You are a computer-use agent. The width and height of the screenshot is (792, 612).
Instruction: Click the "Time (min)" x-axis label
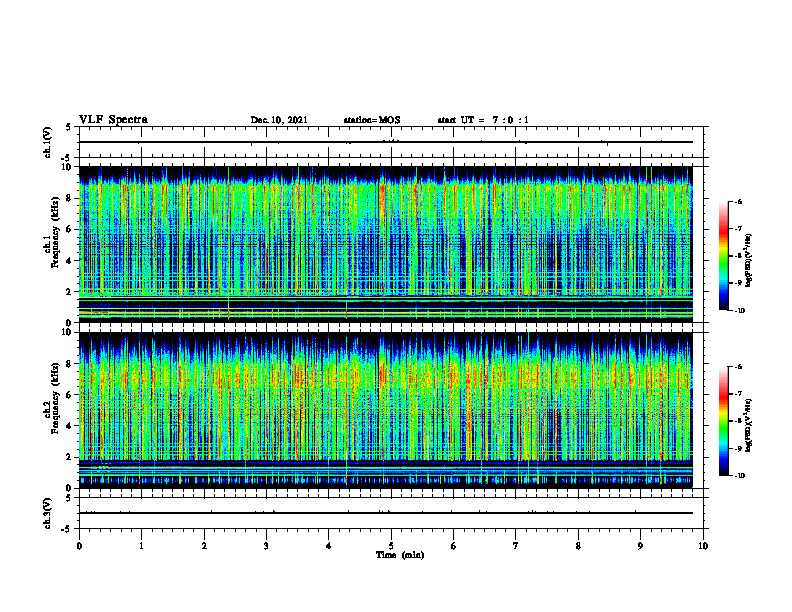[x=400, y=555]
